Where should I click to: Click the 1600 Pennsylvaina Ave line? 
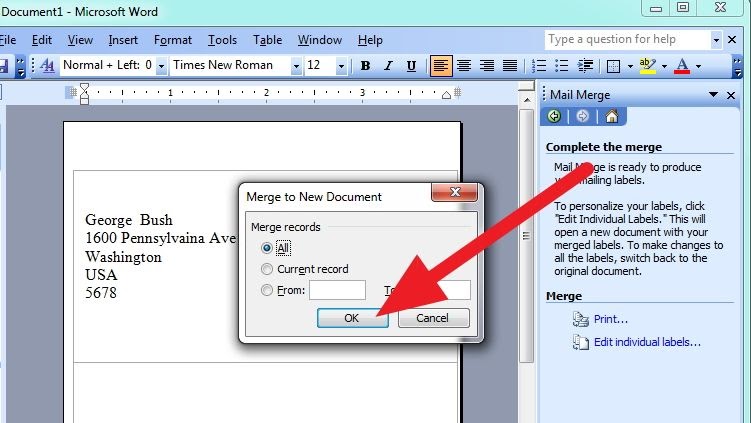[x=160, y=238]
